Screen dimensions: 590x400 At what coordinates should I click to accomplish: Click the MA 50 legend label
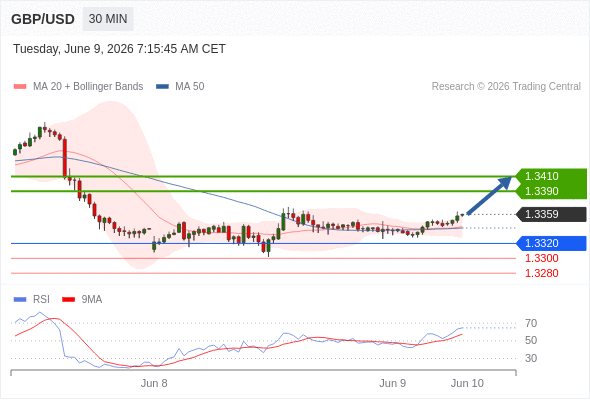pos(190,87)
